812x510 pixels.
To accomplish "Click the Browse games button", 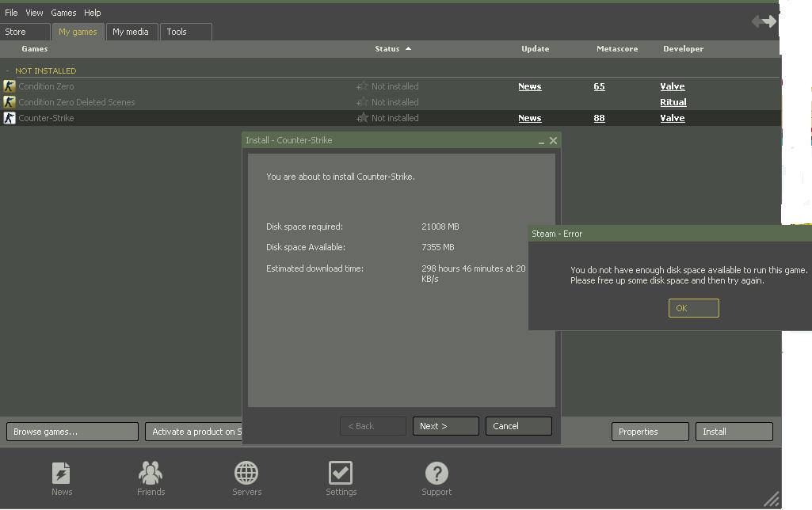I will click(x=72, y=432).
